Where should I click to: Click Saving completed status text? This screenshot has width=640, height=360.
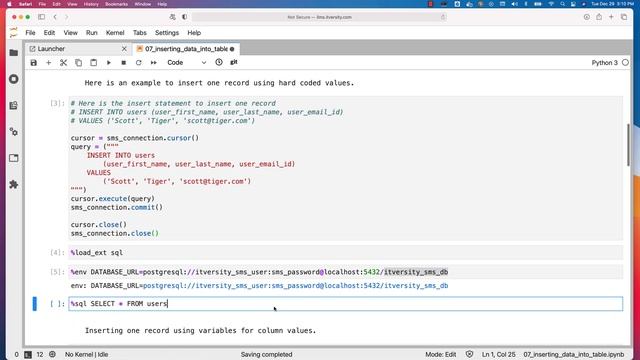click(266, 354)
